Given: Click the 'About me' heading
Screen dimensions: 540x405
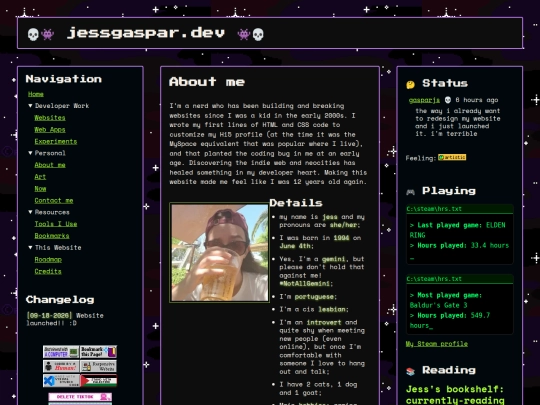Looking at the screenshot, I should pyautogui.click(x=207, y=82).
